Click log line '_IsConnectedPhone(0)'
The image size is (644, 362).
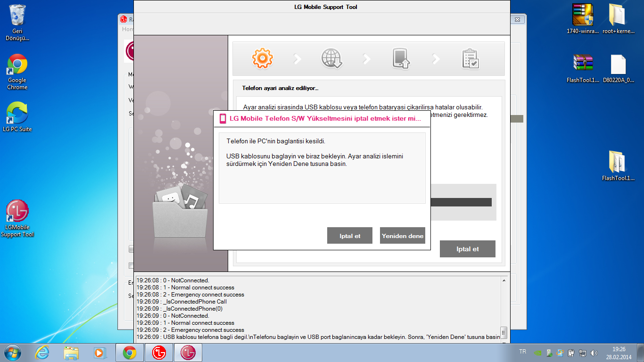[180, 309]
